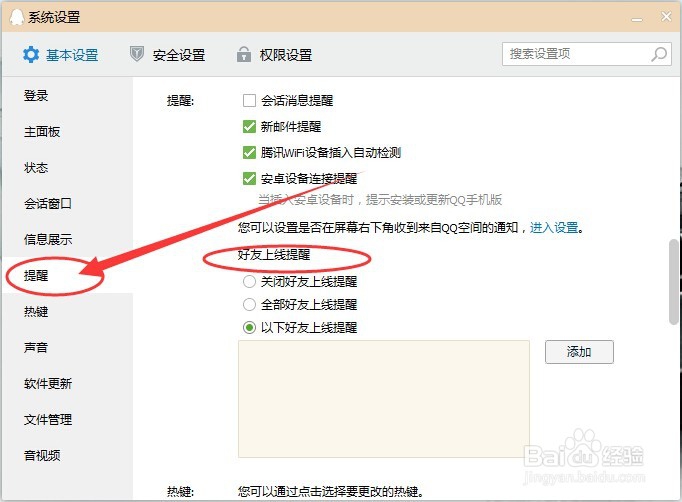682x502 pixels.
Task: Click the 添加 button
Action: pos(579,352)
